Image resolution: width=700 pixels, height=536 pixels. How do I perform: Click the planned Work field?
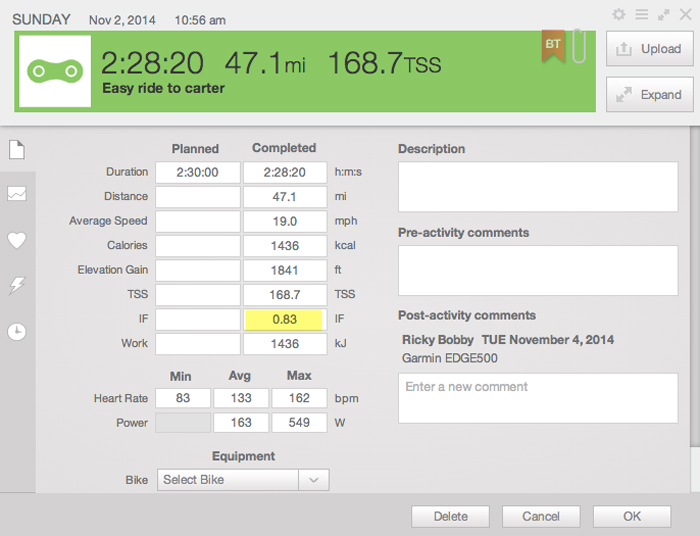pyautogui.click(x=198, y=344)
